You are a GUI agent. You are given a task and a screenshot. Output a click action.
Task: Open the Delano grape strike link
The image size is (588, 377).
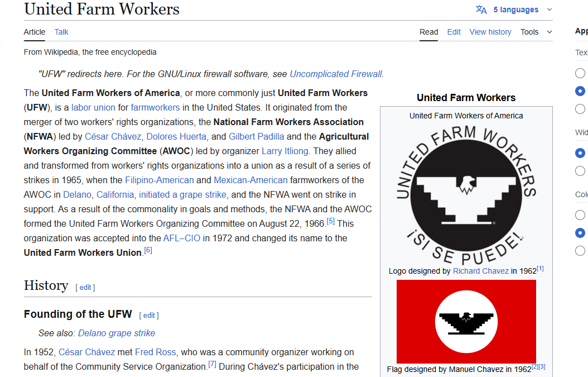tap(116, 333)
